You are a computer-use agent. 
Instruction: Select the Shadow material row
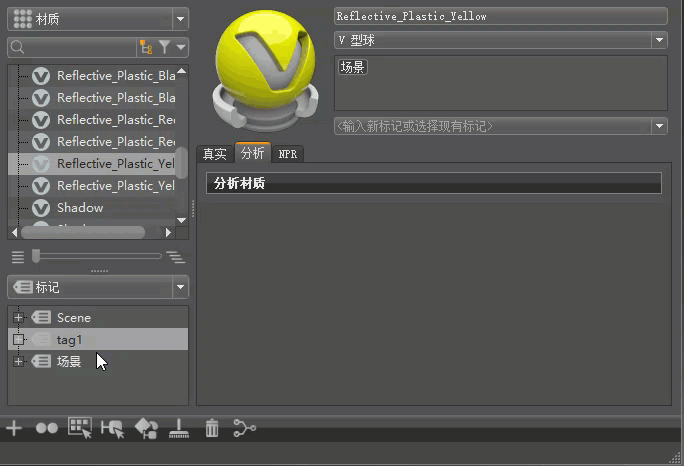click(x=92, y=208)
